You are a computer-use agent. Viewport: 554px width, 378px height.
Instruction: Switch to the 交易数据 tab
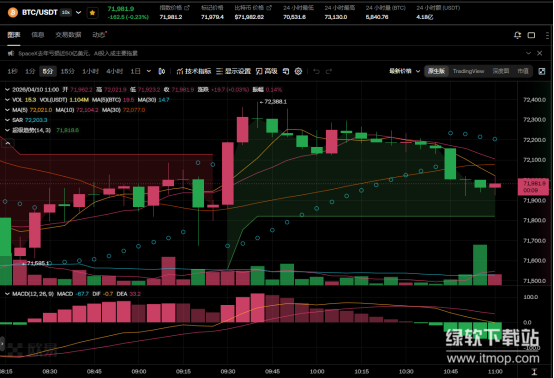click(68, 35)
